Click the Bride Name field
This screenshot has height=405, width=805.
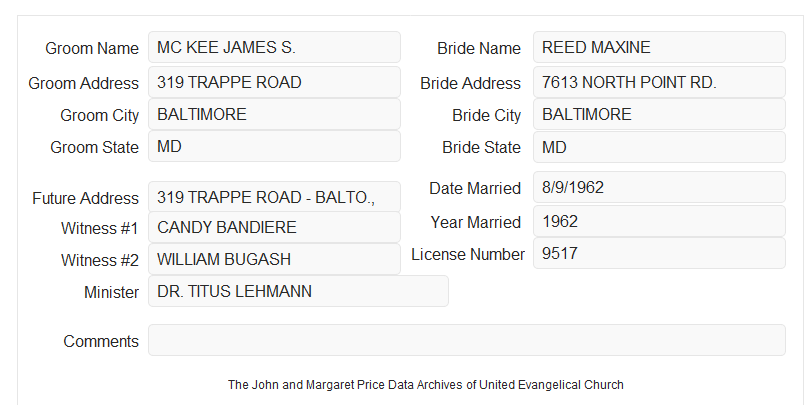pyautogui.click(x=659, y=47)
